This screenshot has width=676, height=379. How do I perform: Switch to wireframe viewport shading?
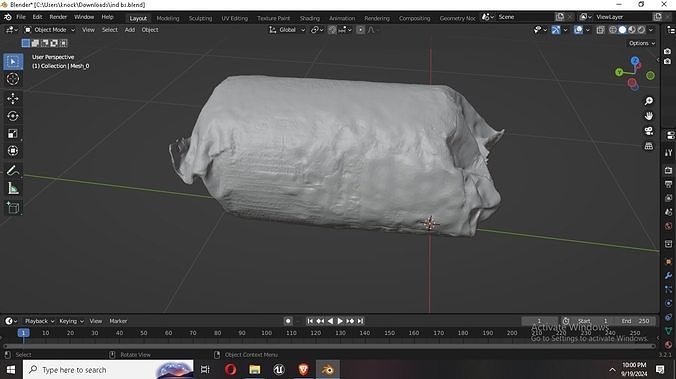point(613,30)
